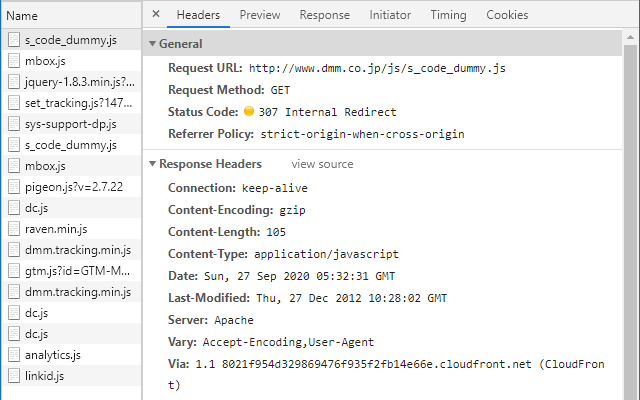Click file icon next to jquery-1.8.3.min.js
Viewport: 640px width, 400px height.
pyautogui.click(x=14, y=82)
